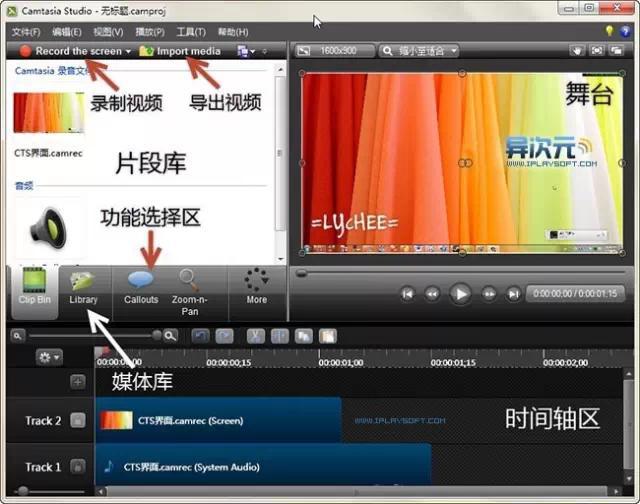Viewport: 640px width, 504px height.
Task: Toggle the lock on Track 2
Action: (78, 420)
